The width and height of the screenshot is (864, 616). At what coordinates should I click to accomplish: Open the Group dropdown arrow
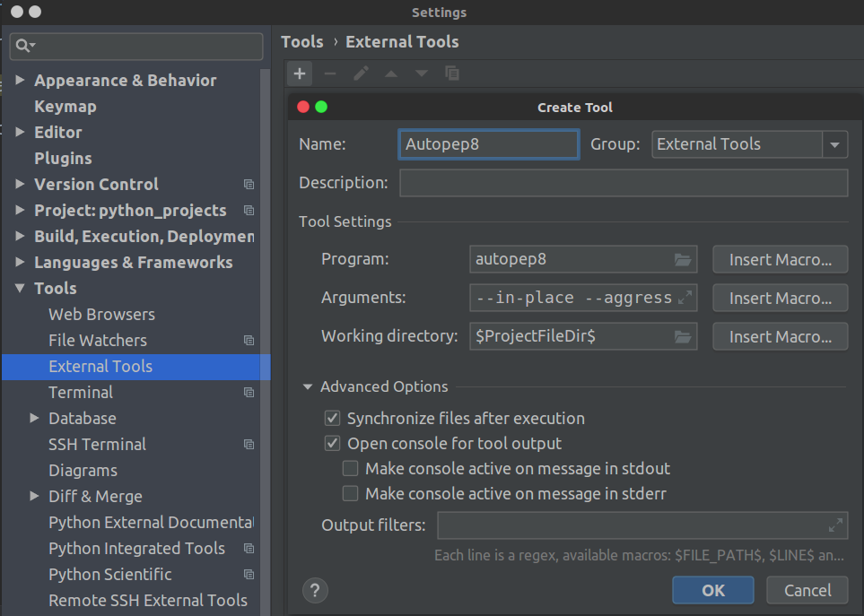pos(834,144)
